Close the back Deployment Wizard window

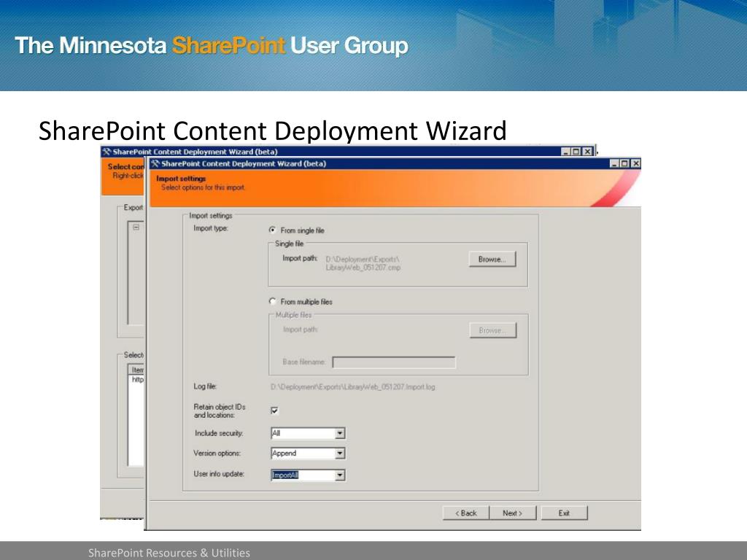(x=587, y=152)
